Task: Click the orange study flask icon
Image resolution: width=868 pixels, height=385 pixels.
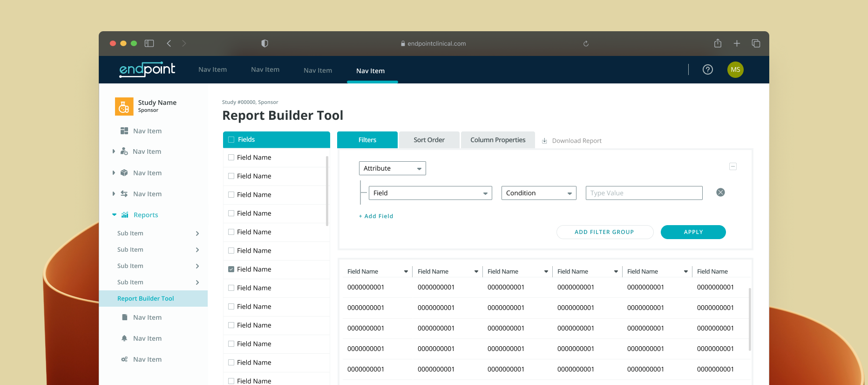Action: 124,106
